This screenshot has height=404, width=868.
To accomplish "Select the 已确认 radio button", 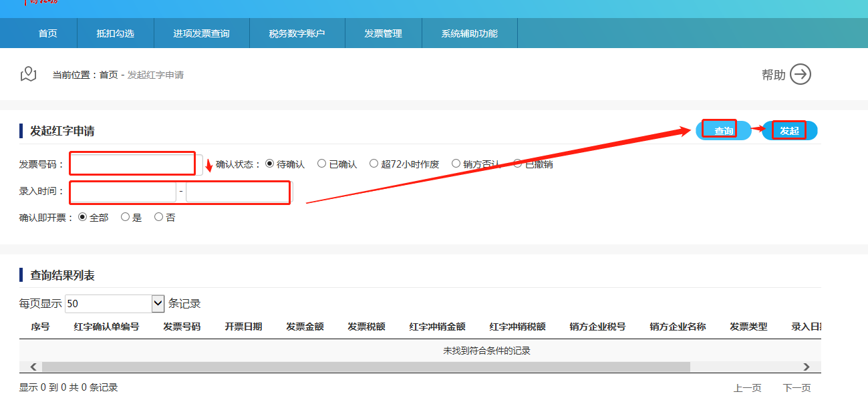I will (322, 164).
